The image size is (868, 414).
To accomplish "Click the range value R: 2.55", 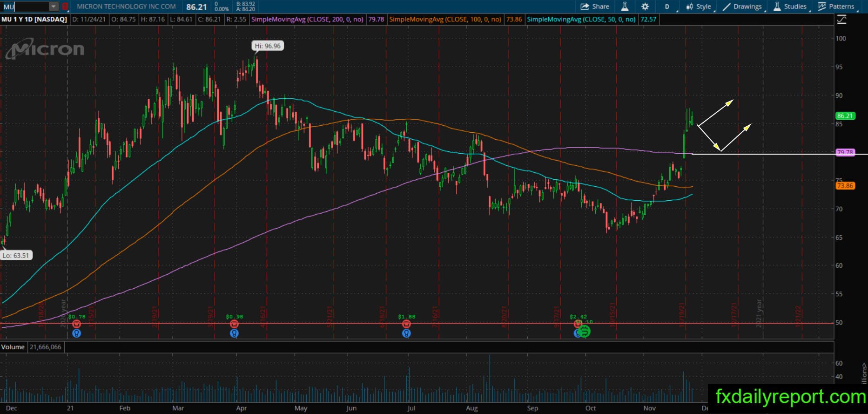I will 236,20.
